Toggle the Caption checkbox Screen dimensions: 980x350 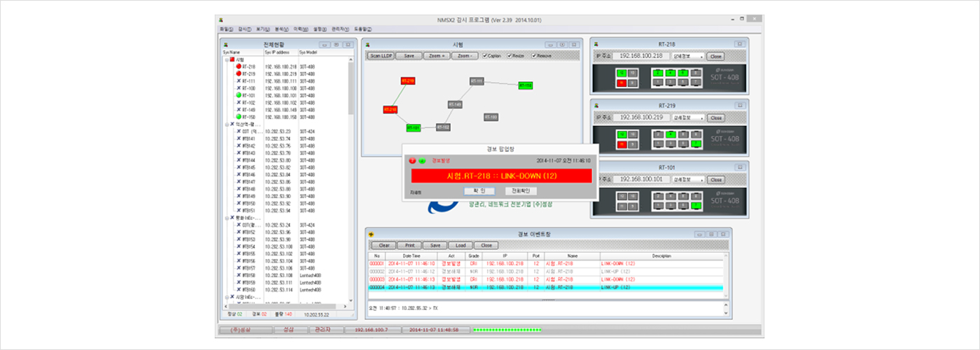click(x=484, y=55)
